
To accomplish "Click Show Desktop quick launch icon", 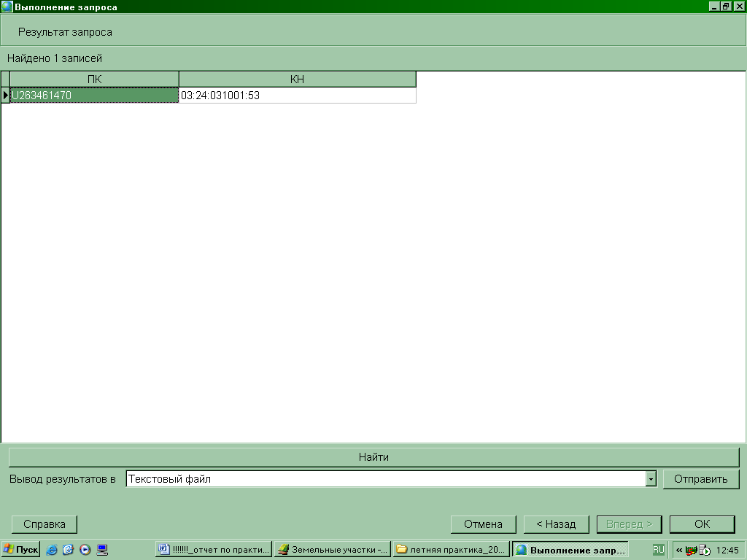I will point(102,550).
